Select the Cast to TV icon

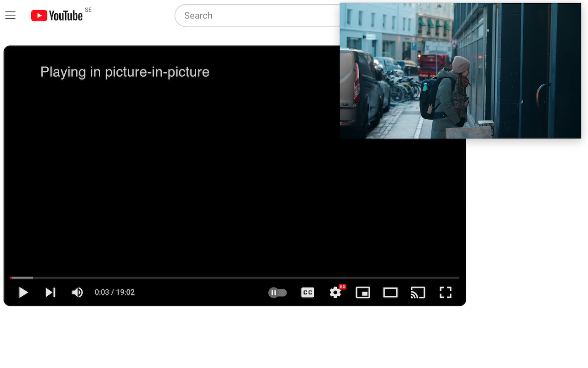click(x=418, y=292)
